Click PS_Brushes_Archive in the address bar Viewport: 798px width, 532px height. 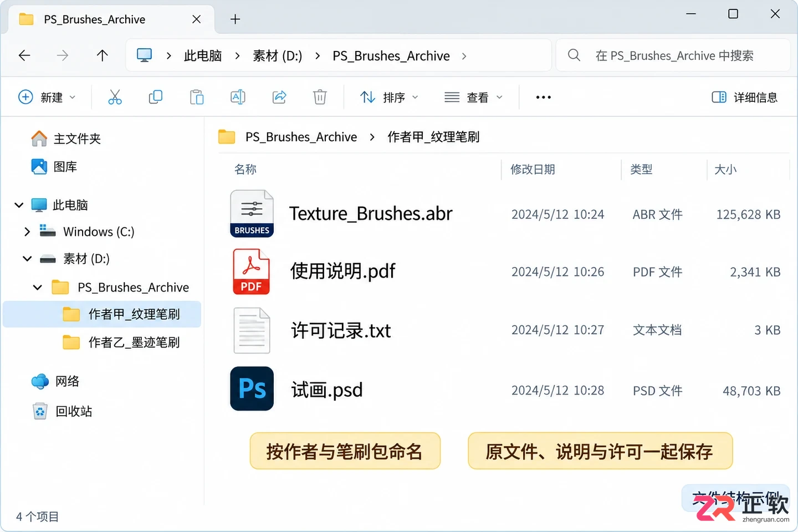pos(391,55)
